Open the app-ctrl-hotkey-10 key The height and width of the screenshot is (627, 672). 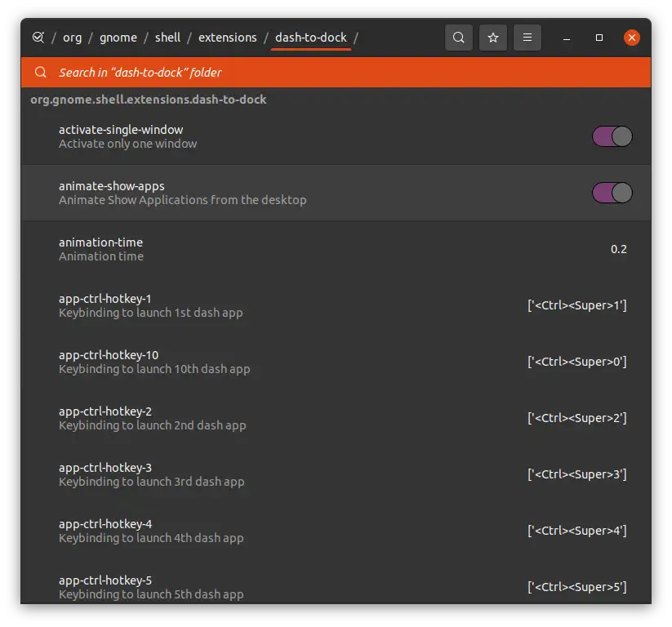tap(336, 362)
